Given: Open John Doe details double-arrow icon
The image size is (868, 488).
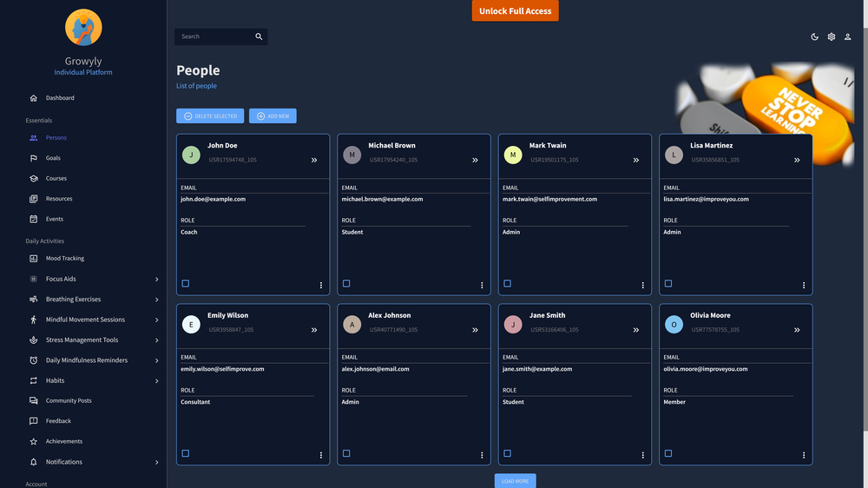Looking at the screenshot, I should [x=314, y=160].
